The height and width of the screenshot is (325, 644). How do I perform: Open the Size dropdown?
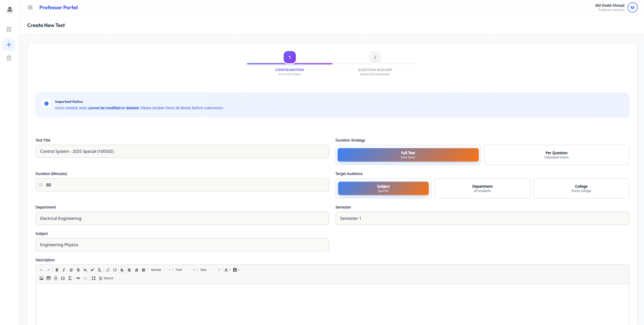(x=210, y=270)
